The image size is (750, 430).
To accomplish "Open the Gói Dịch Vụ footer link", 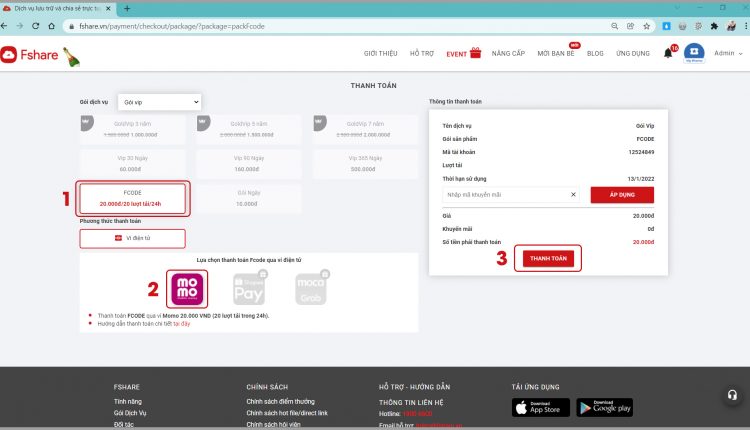I will coord(130,413).
